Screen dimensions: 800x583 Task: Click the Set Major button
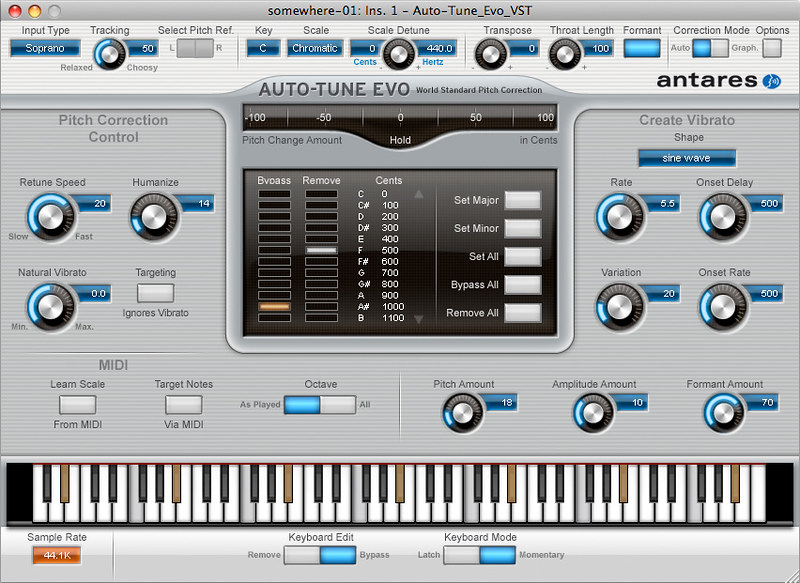(522, 200)
